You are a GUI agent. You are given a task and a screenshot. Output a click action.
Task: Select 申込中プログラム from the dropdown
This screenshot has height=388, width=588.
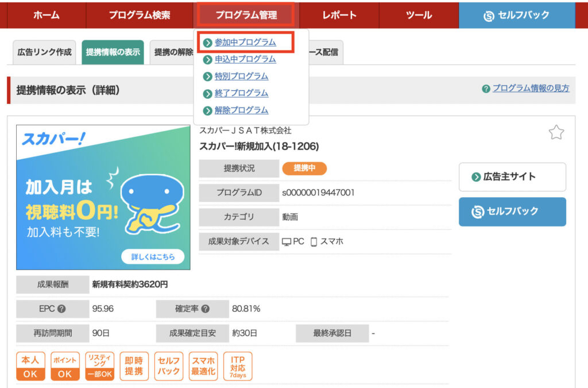pyautogui.click(x=245, y=59)
